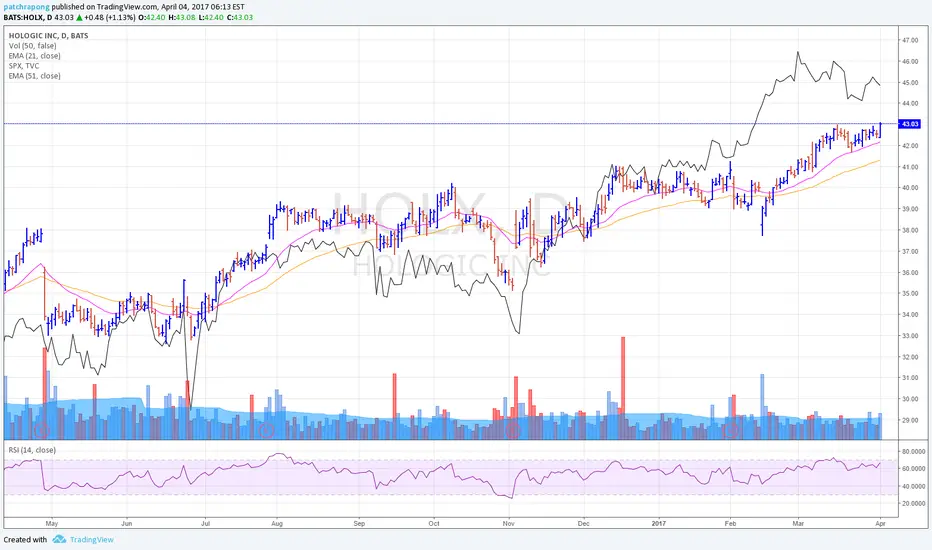Screen dimensions: 932x550
Task: Click the tallest red volume bar in December
Action: tap(623, 388)
